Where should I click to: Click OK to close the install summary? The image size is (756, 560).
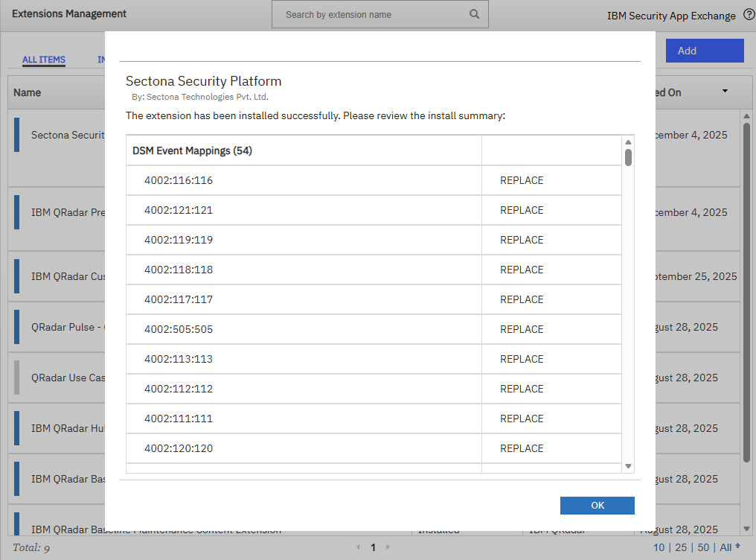[597, 505]
